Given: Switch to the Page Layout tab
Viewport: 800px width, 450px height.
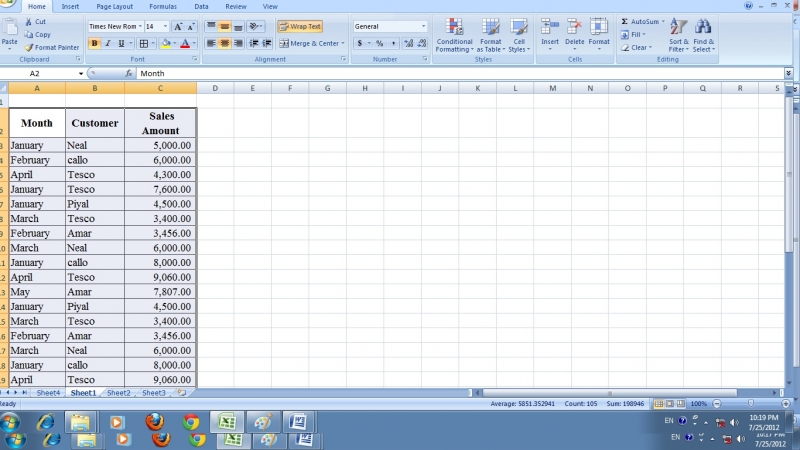Looking at the screenshot, I should [x=114, y=6].
